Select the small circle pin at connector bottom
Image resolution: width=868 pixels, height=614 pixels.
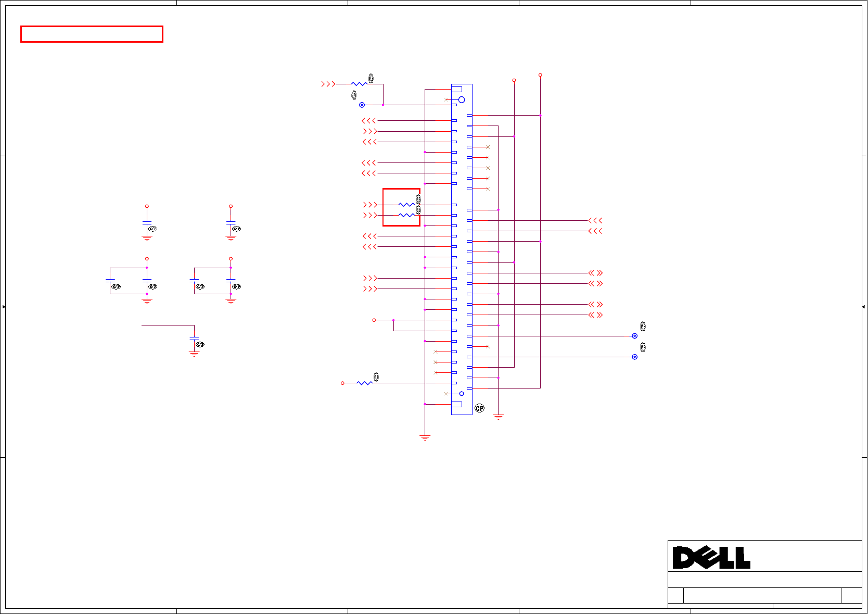click(462, 394)
